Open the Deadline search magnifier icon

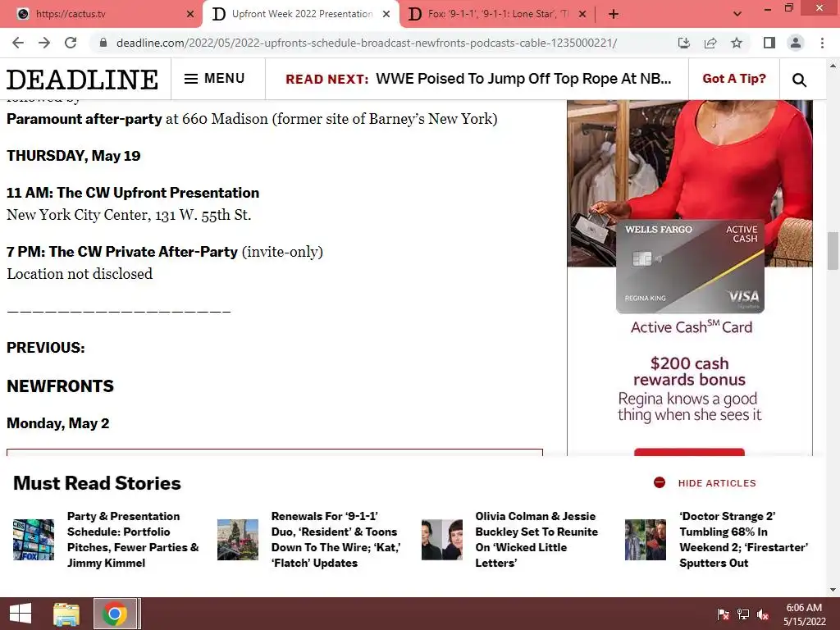click(799, 80)
